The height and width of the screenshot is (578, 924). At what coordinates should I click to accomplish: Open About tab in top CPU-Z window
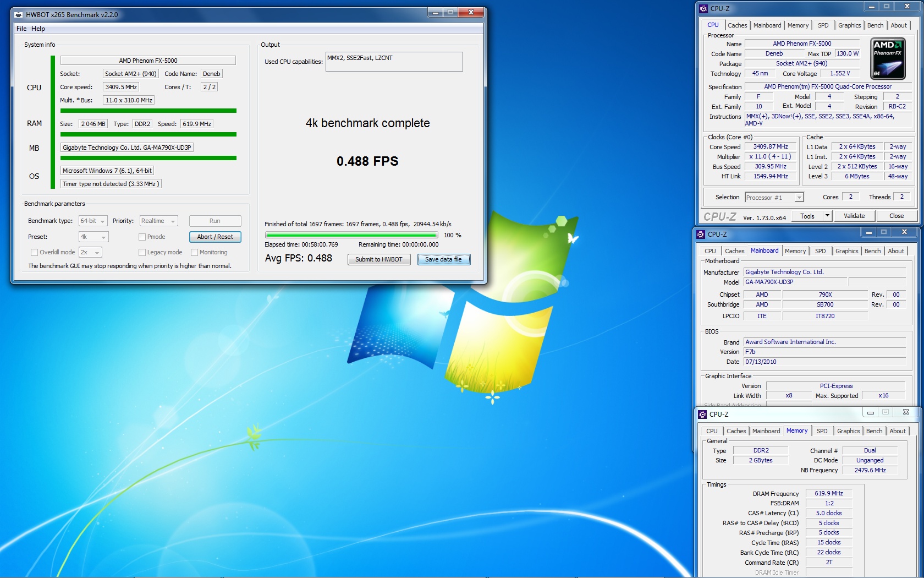[899, 25]
